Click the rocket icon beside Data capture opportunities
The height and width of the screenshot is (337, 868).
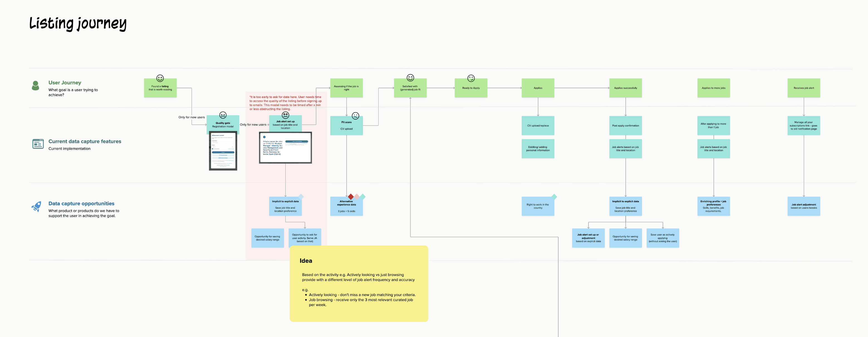(36, 206)
